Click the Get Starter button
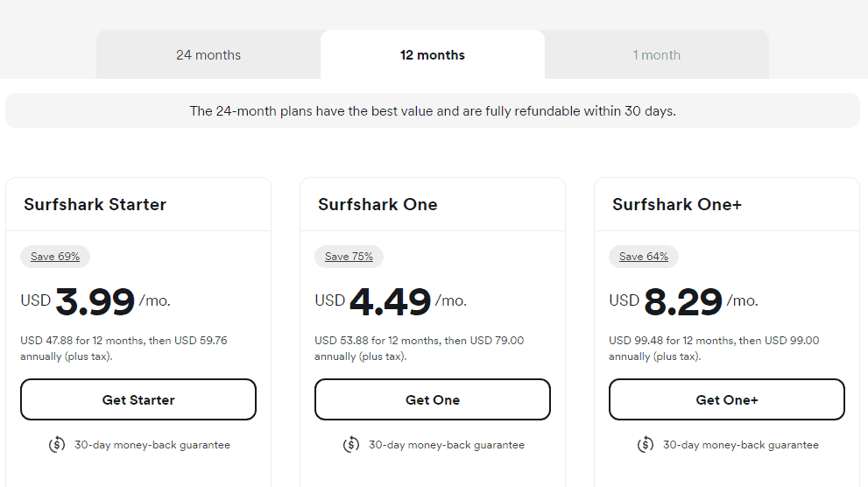 (138, 399)
